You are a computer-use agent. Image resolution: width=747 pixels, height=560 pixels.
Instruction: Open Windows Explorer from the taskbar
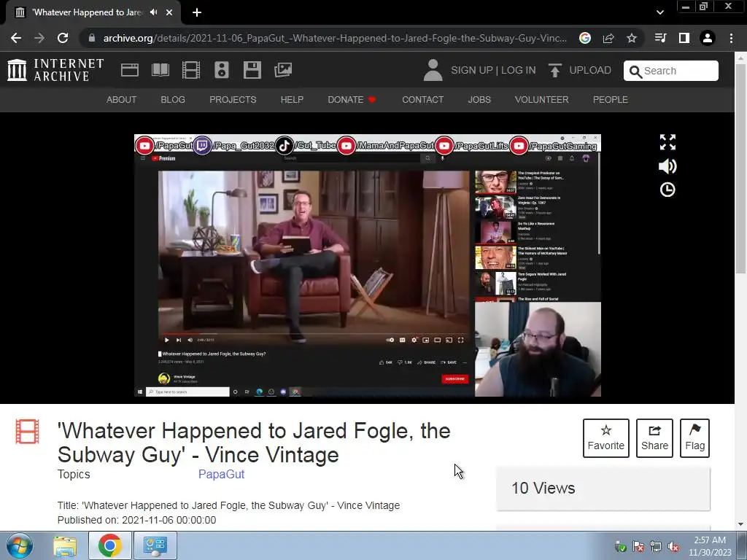tap(65, 545)
